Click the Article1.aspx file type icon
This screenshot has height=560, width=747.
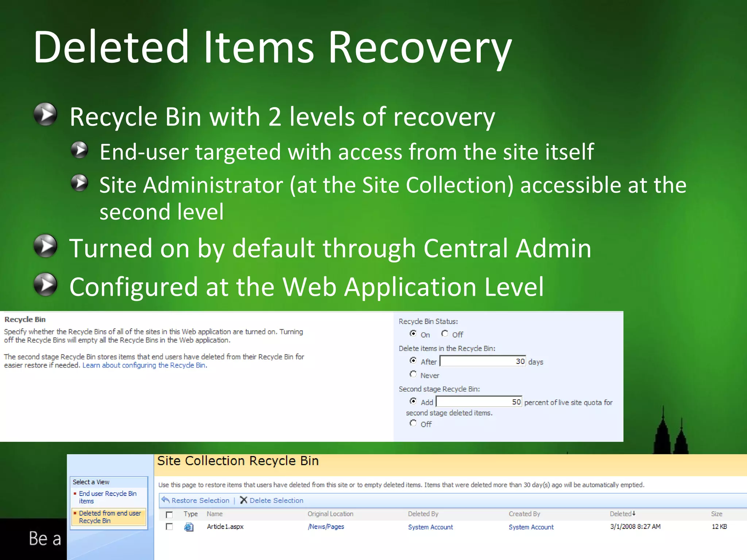click(189, 527)
